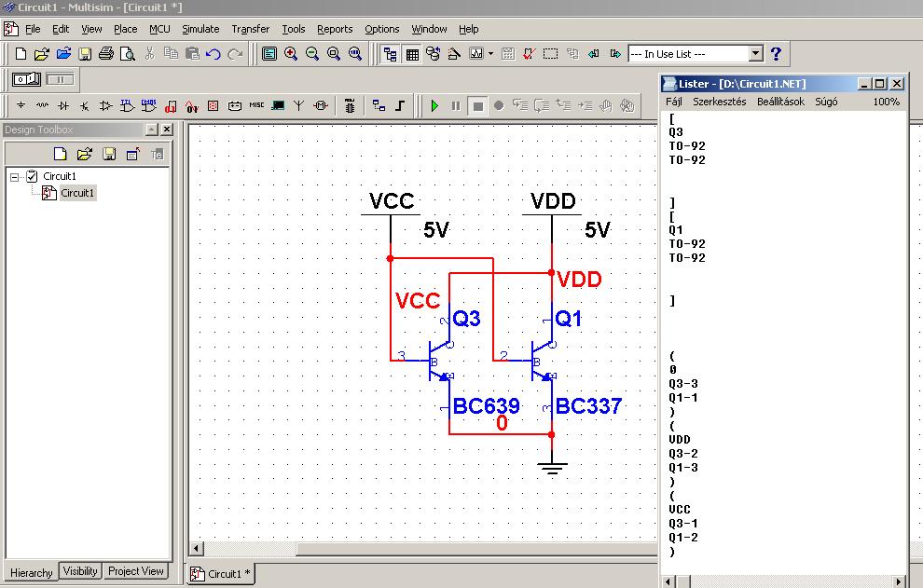Open the Grapher view
Image resolution: width=923 pixels, height=588 pixels.
(x=476, y=54)
